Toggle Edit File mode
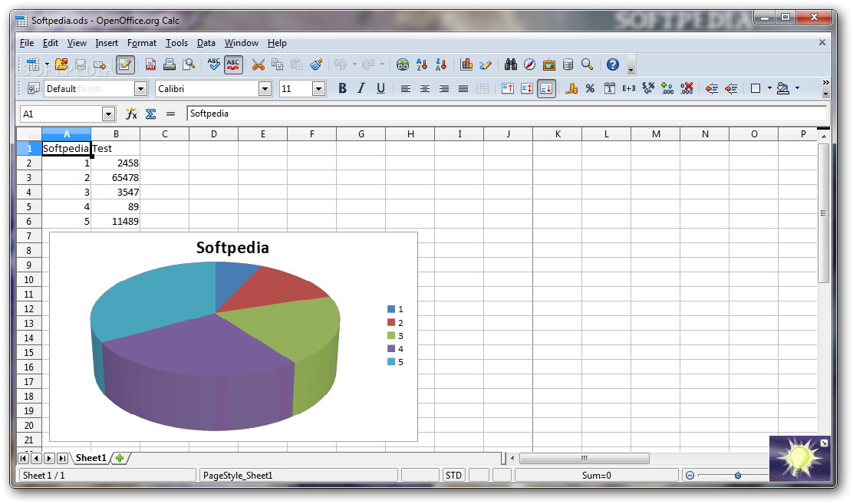 (125, 64)
